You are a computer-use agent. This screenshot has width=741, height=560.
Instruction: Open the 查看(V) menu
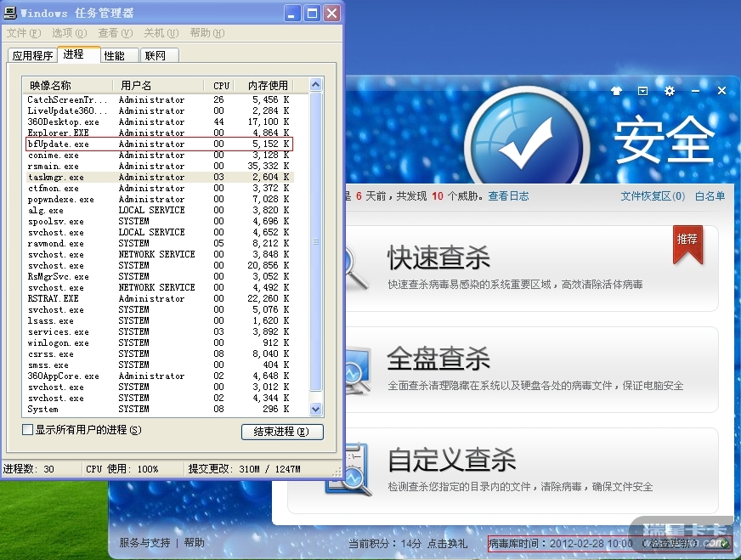pos(116,33)
